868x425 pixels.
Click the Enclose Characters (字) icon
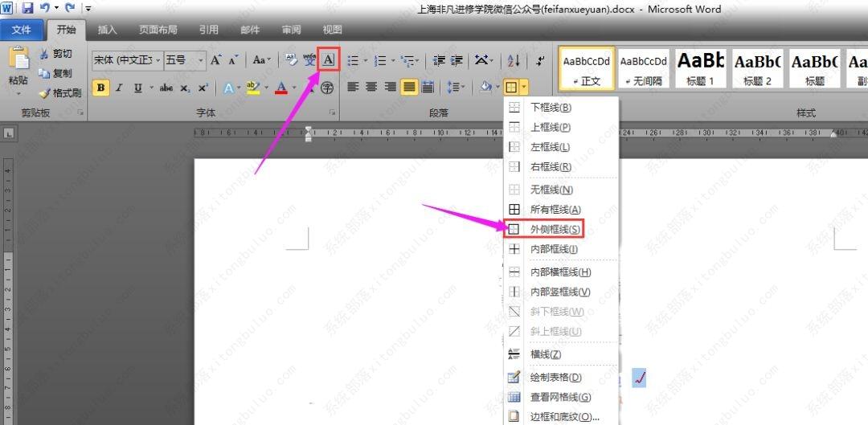pos(328,88)
